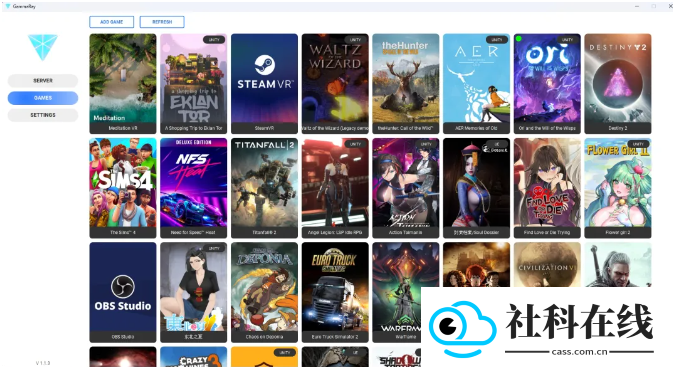
Task: Choose the Titanfall 2 game card
Action: coord(264,188)
